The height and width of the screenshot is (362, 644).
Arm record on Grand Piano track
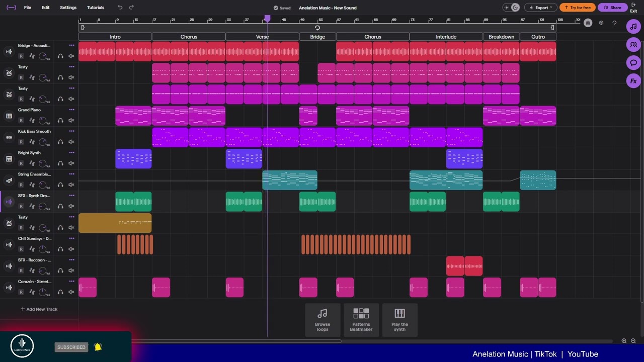coord(21,121)
